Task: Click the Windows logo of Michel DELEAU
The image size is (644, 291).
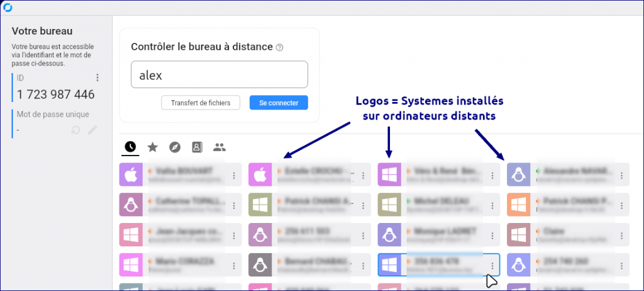Action: coord(389,205)
